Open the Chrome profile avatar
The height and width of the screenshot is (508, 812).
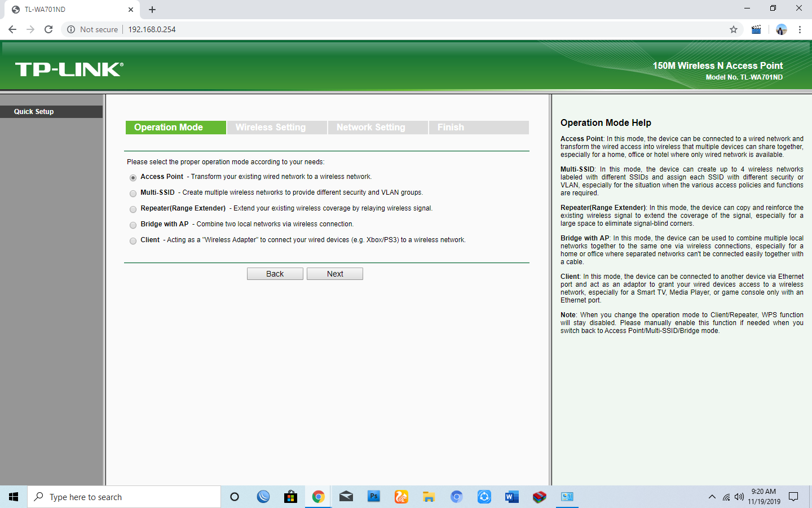point(781,29)
